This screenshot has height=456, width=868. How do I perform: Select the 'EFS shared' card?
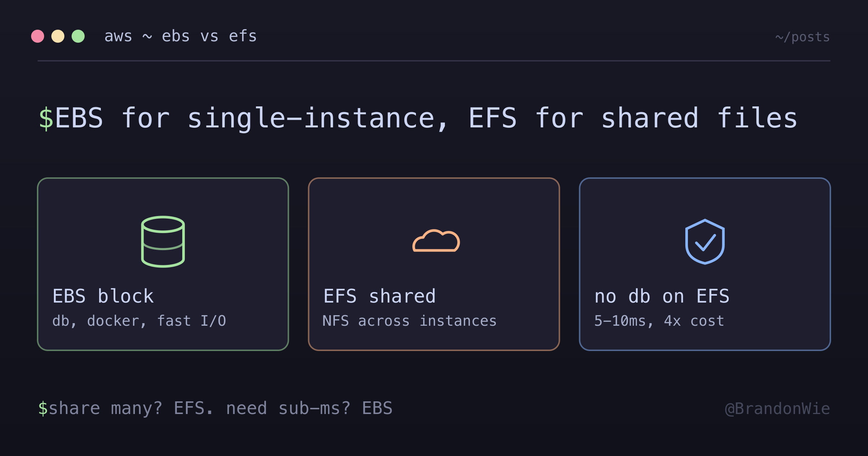click(434, 264)
